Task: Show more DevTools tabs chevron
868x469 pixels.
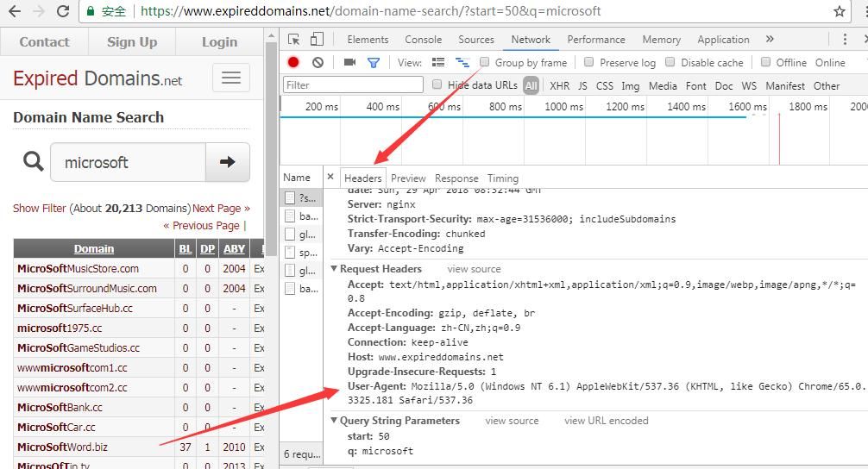Action: click(770, 39)
